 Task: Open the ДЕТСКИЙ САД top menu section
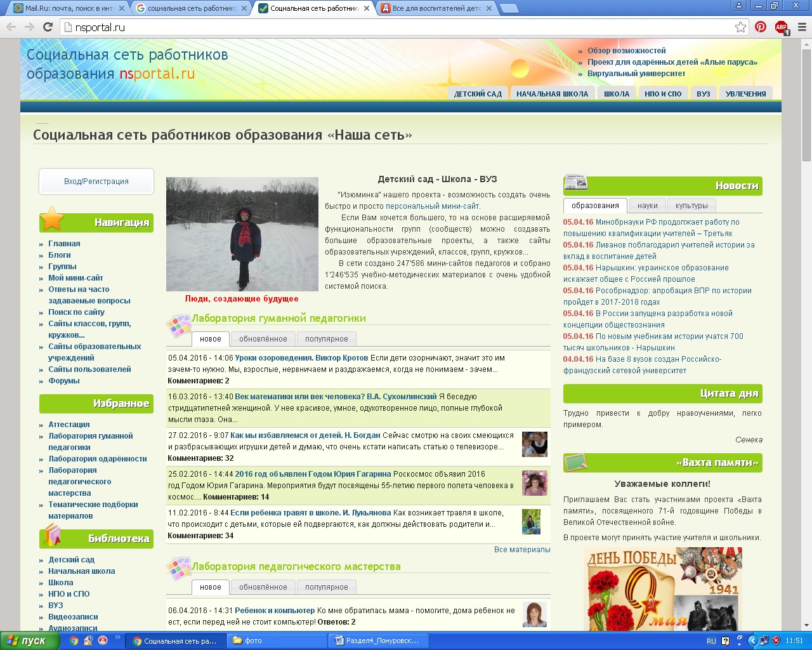pos(478,94)
